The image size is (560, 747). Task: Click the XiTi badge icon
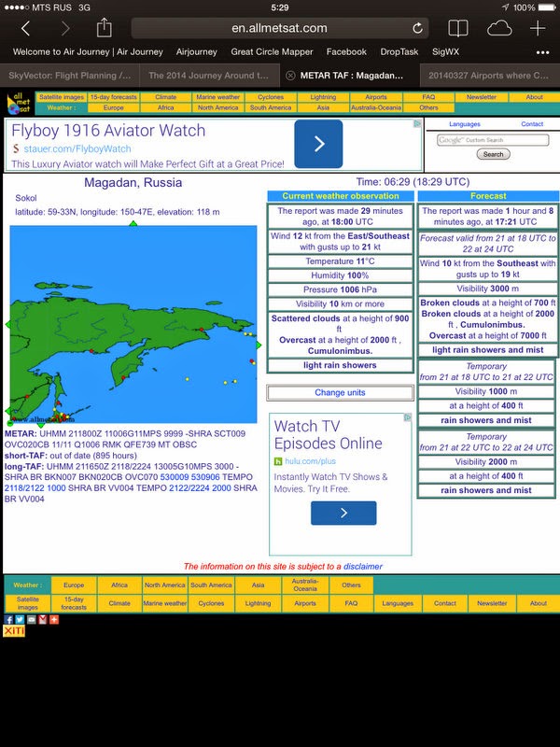click(x=14, y=631)
